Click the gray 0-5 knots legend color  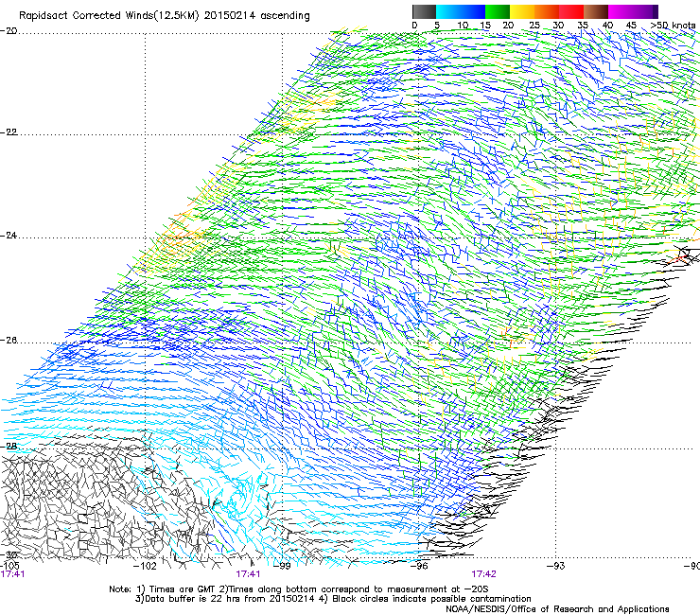click(x=424, y=11)
